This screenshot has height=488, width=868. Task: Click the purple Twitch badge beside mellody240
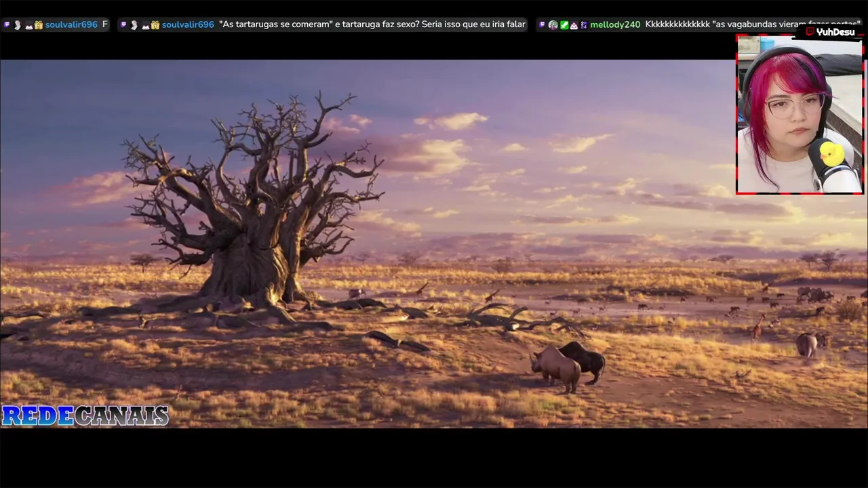(x=542, y=24)
